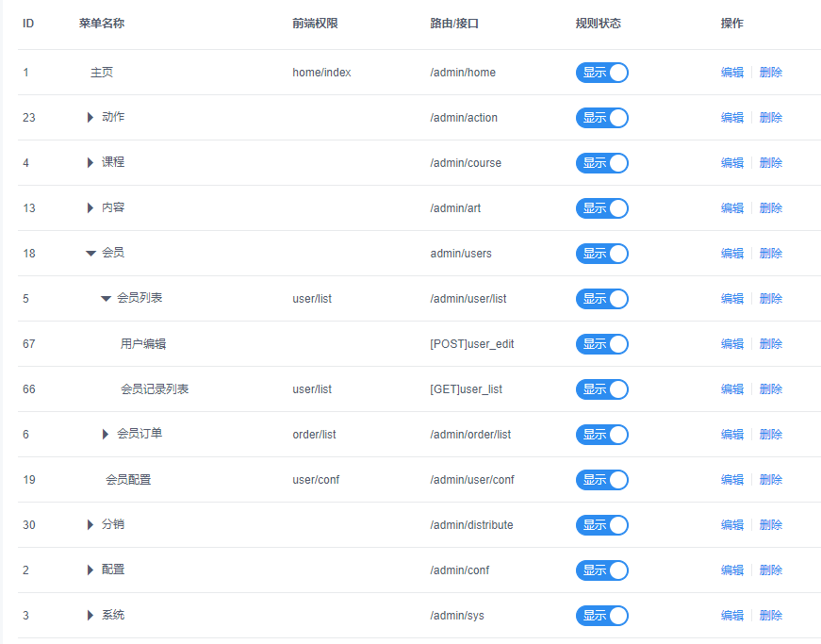Expand the 课程 menu row
Viewport: 821px width, 644px height.
point(90,163)
